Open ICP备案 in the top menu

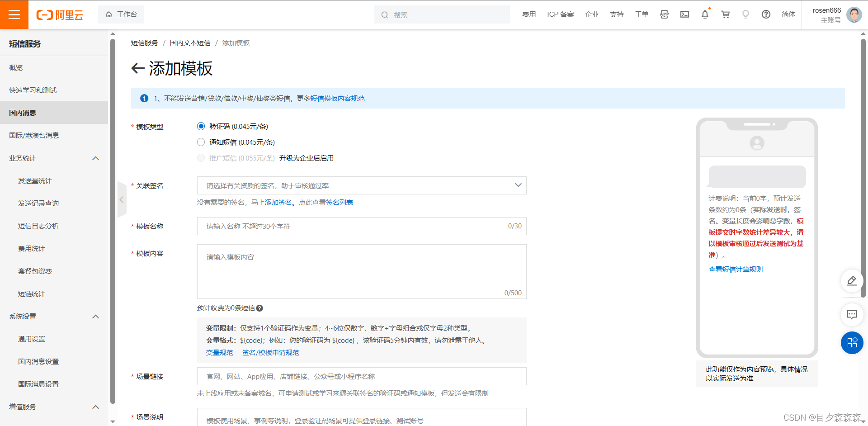pos(560,14)
